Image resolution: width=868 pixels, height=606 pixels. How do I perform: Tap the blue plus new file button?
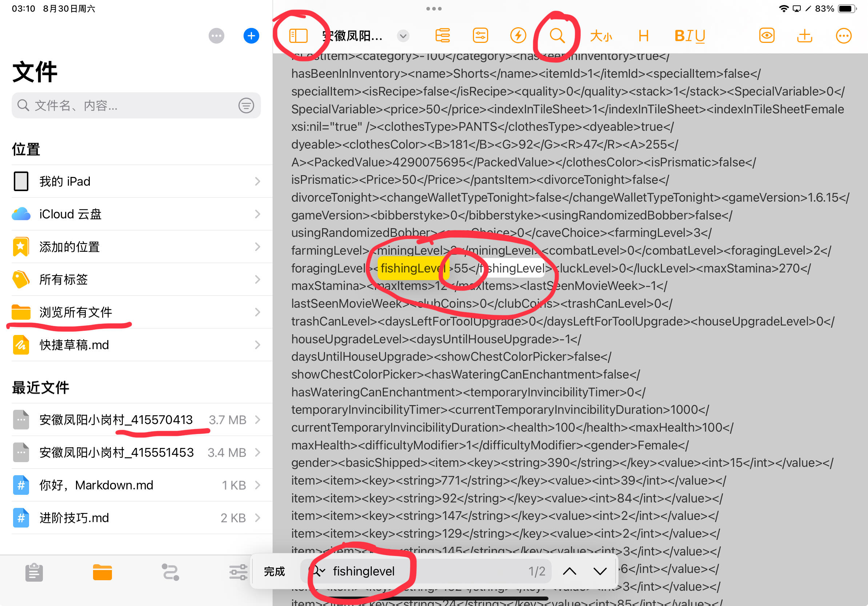251,36
